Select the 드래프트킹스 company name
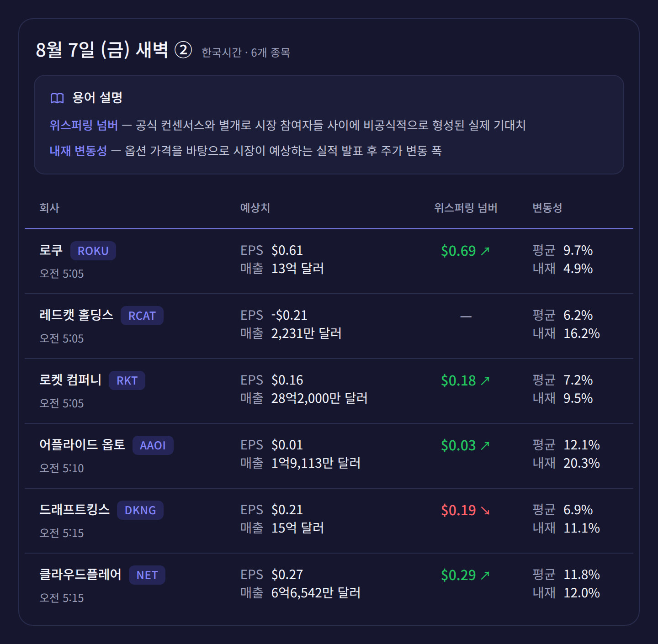This screenshot has height=644, width=658. point(74,509)
